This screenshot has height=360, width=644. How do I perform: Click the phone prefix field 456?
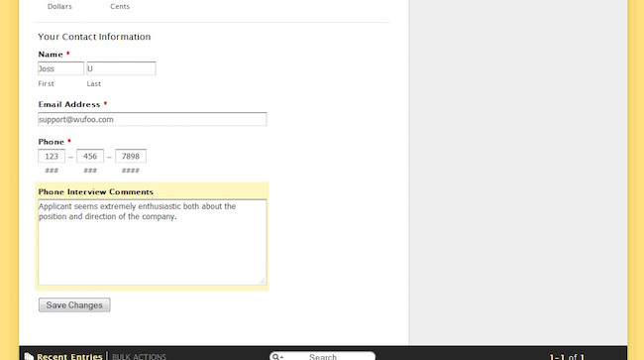coord(90,156)
